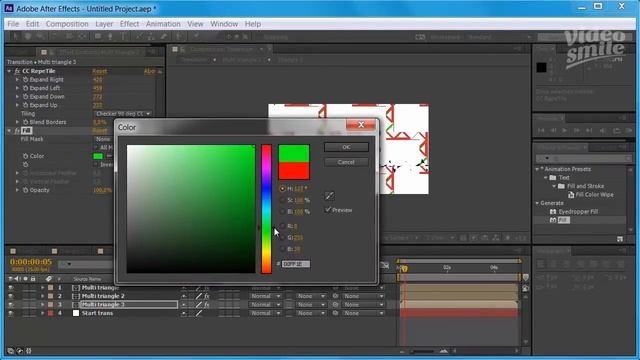This screenshot has height=360, width=640.
Task: Select the R red radio button
Action: (x=282, y=226)
